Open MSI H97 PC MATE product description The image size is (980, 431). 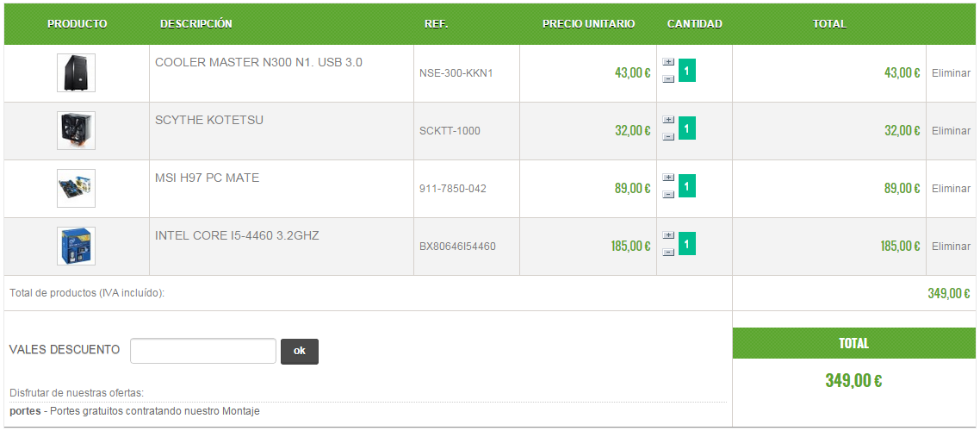point(207,178)
